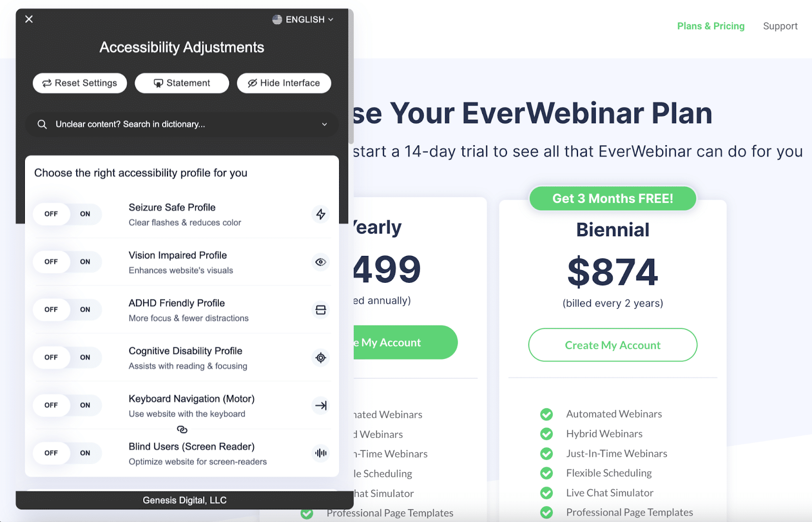This screenshot has width=812, height=522.
Task: Click the checkmark beside Just-In-Time Webinars in Biennial
Action: (547, 453)
